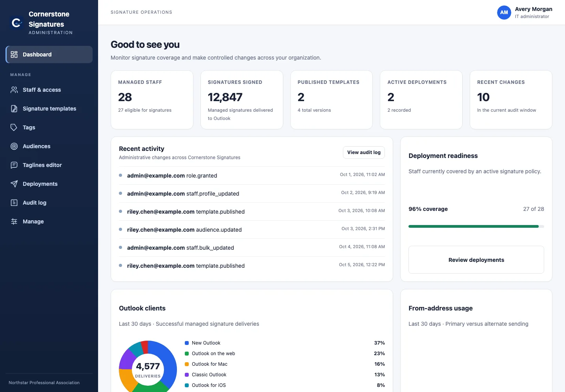This screenshot has width=565, height=392.
Task: Click the Recent Changes stat card
Action: tap(511, 100)
